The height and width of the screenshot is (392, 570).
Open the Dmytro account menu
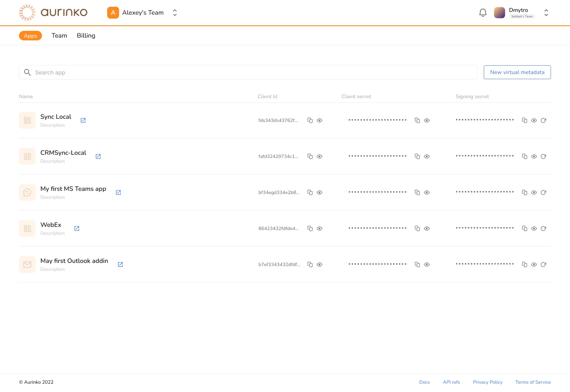pyautogui.click(x=546, y=12)
